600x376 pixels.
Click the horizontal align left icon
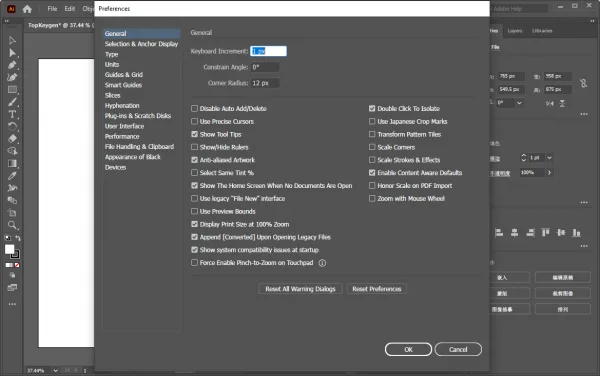[499, 233]
